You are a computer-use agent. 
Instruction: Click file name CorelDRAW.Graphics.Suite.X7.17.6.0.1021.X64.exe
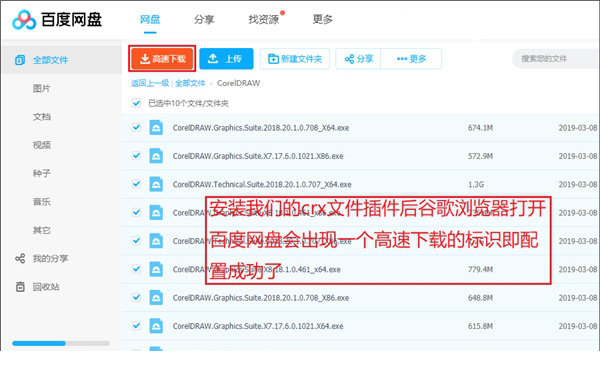258,326
